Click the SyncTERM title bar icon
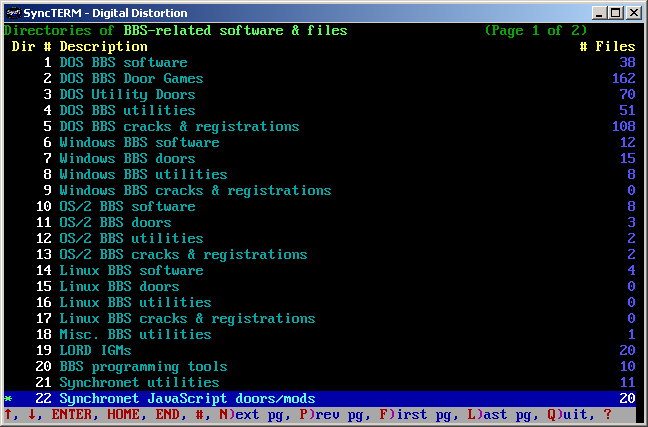 [12, 12]
